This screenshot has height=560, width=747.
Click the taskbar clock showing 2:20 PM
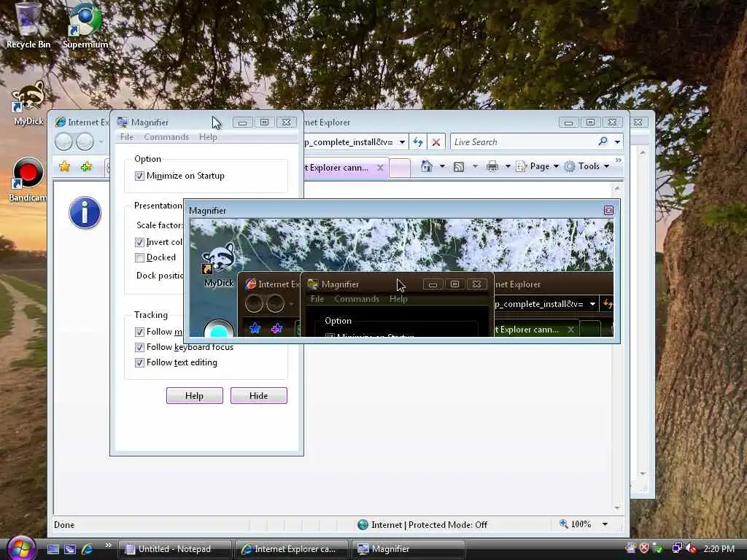click(719, 548)
